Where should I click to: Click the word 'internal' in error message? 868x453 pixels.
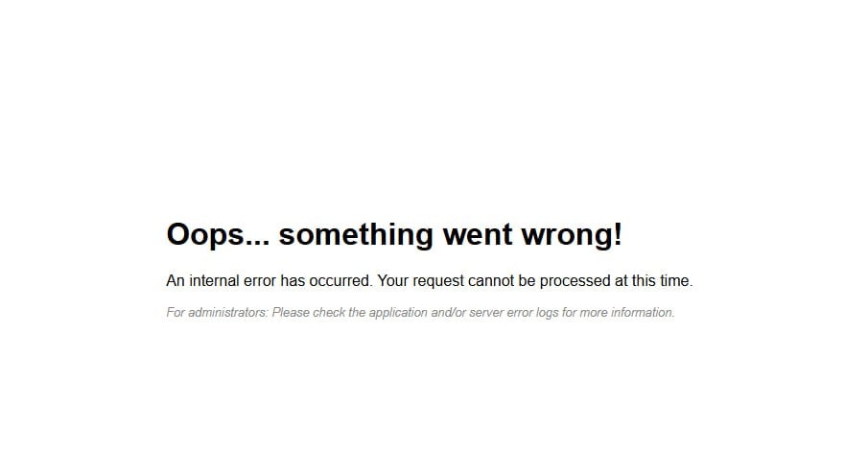(x=214, y=281)
